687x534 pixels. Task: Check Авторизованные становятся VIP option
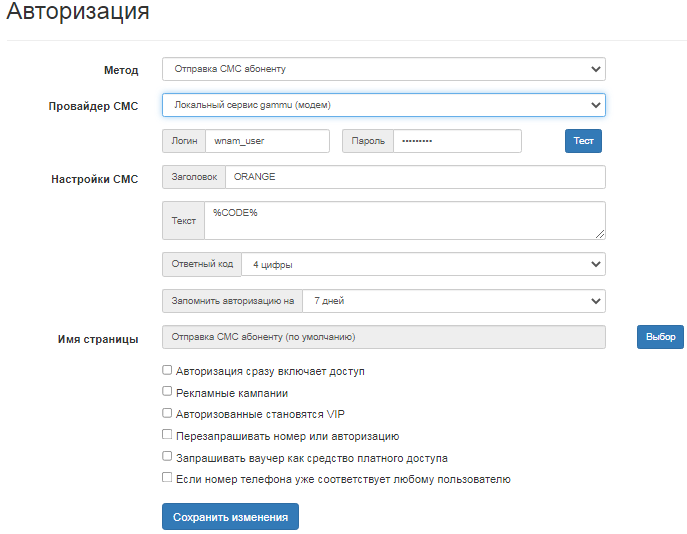pyautogui.click(x=167, y=414)
